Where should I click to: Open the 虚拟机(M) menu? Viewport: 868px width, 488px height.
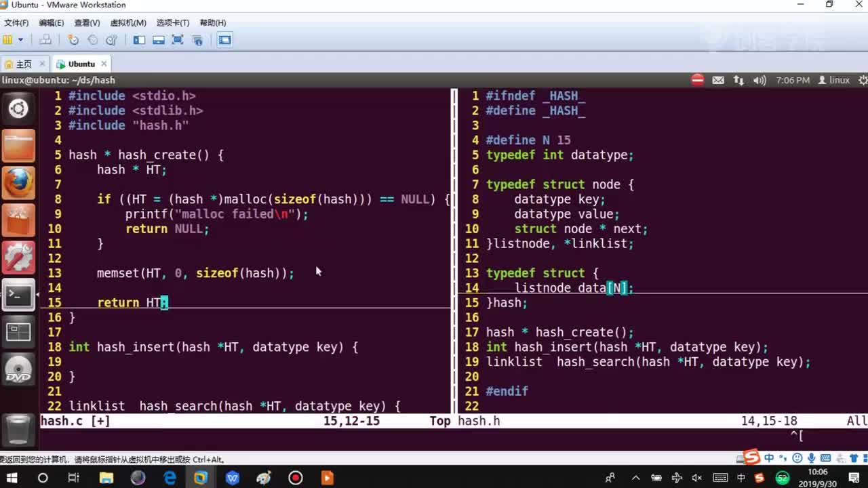pos(128,23)
